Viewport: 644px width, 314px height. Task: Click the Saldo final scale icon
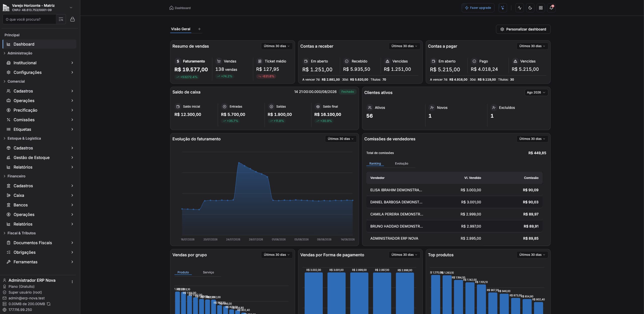(x=318, y=107)
